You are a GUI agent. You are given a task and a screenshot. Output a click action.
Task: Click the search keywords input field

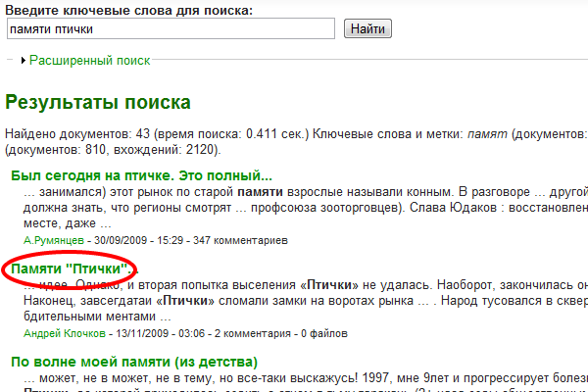point(171,28)
